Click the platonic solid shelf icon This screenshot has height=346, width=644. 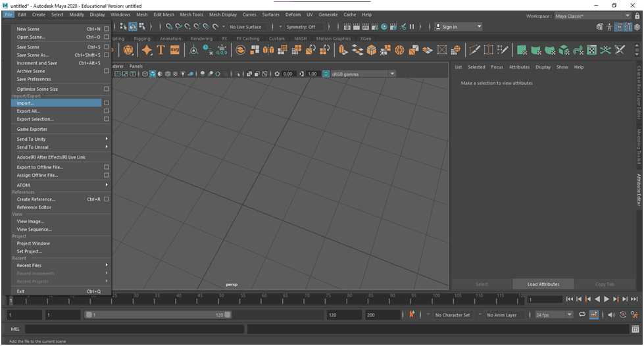pyautogui.click(x=128, y=50)
